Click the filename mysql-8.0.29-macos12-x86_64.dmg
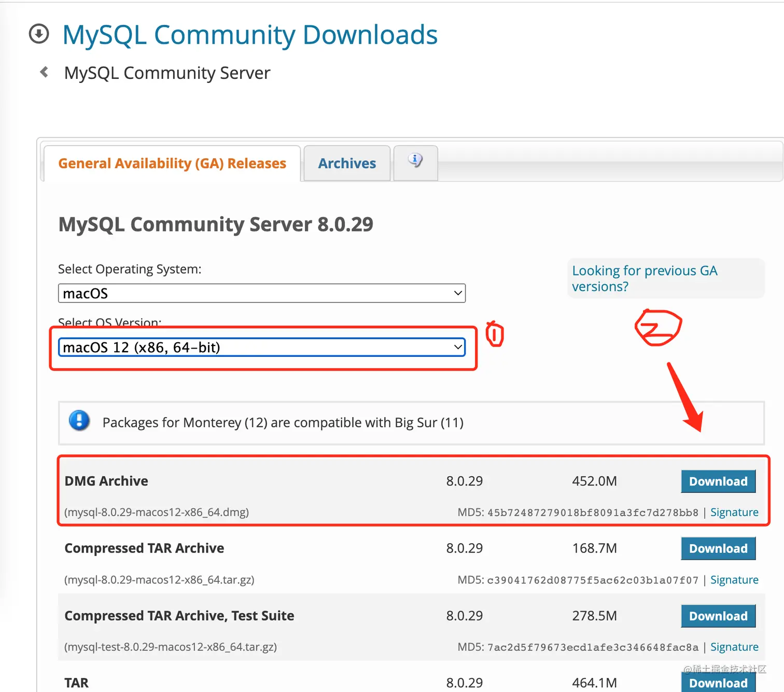This screenshot has width=784, height=692. coord(157,513)
